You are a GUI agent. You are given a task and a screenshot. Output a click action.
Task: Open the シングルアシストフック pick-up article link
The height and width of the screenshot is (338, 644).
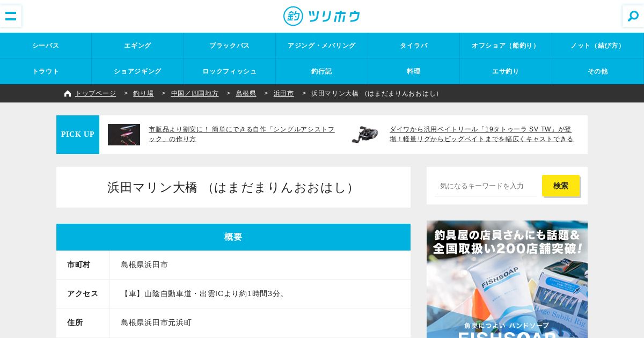click(x=242, y=134)
